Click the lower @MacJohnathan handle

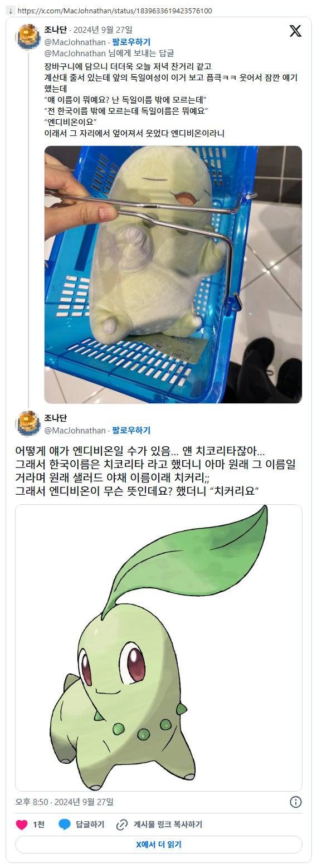coord(75,430)
